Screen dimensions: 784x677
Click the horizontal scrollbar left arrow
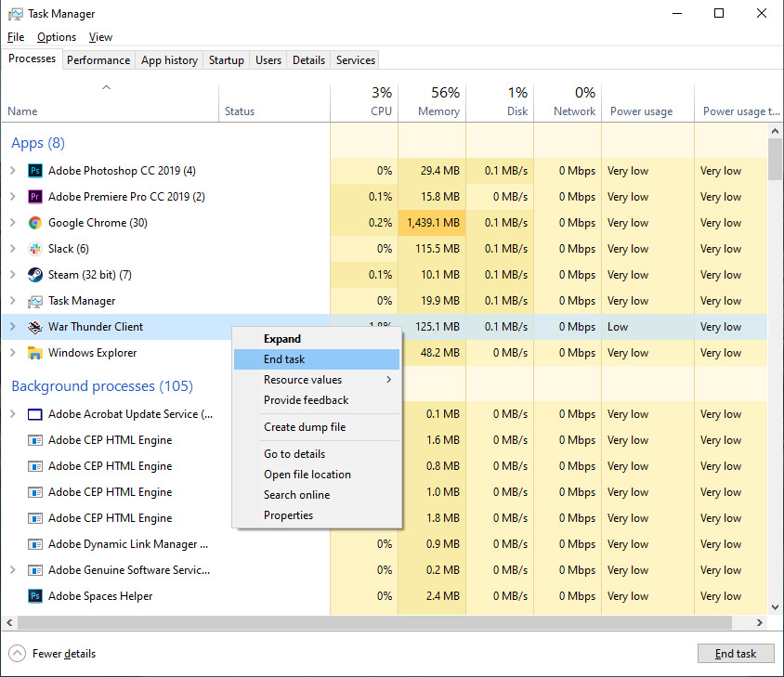9,622
